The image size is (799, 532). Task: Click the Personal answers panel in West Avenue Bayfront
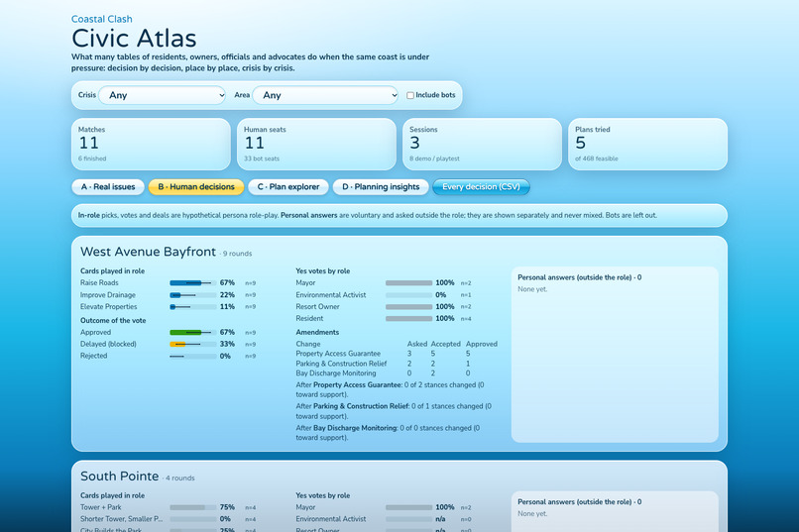click(x=615, y=355)
